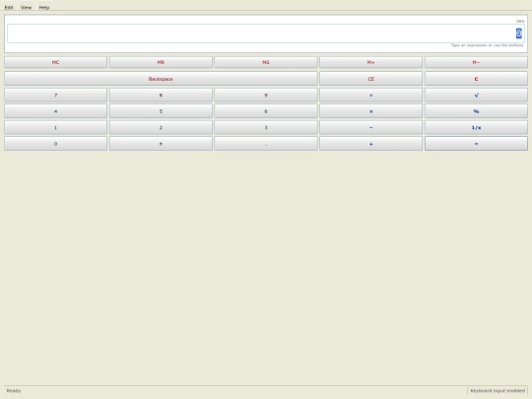Viewport: 532px width, 399px height.
Task: Click the equals = button
Action: click(476, 144)
